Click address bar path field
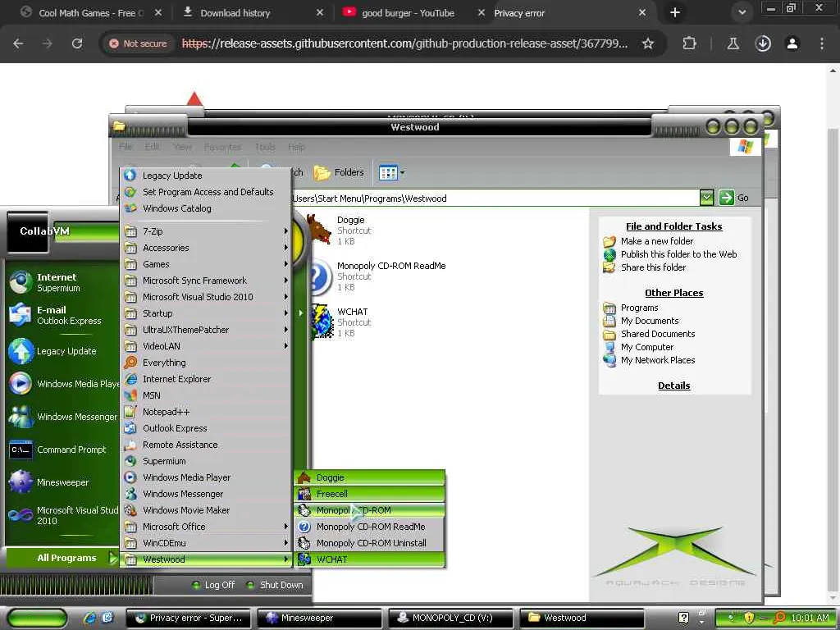Viewport: 840px width, 630px height. pyautogui.click(x=495, y=199)
